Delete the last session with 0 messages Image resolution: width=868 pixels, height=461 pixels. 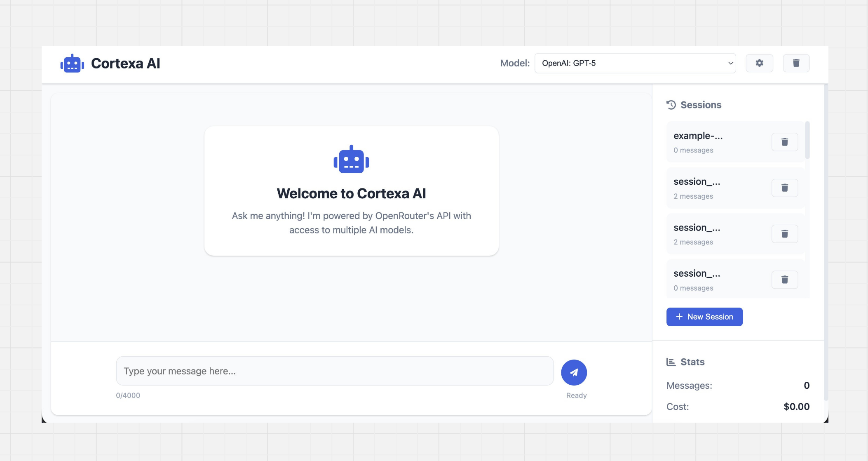(785, 280)
